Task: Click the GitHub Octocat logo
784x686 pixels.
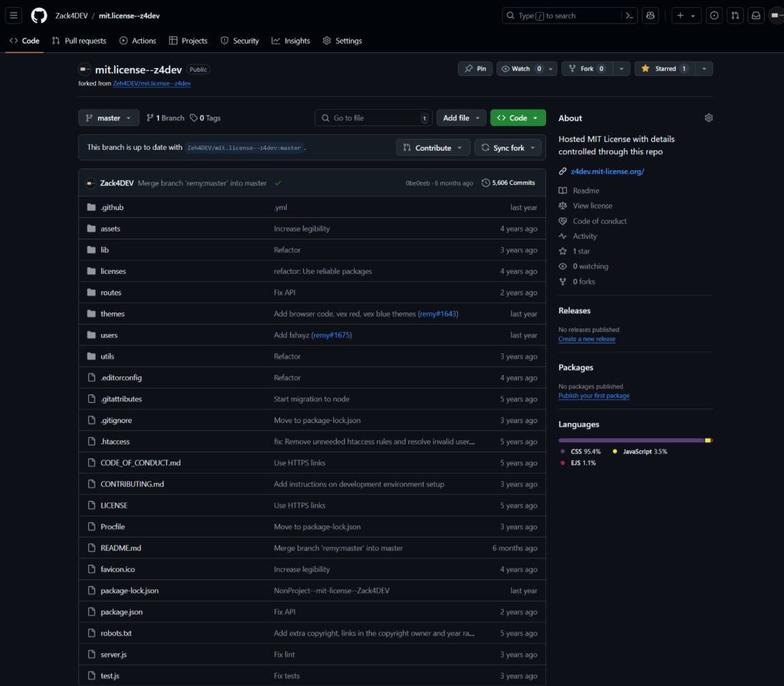Action: pyautogui.click(x=39, y=16)
